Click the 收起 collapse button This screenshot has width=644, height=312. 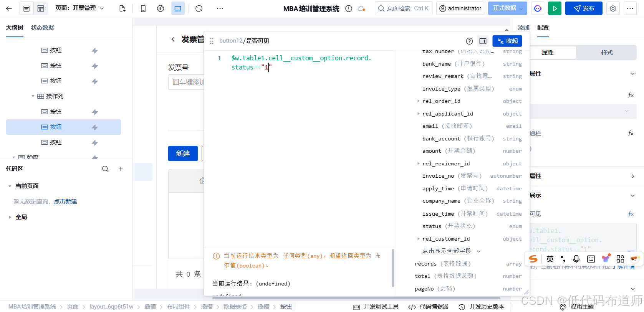click(507, 41)
